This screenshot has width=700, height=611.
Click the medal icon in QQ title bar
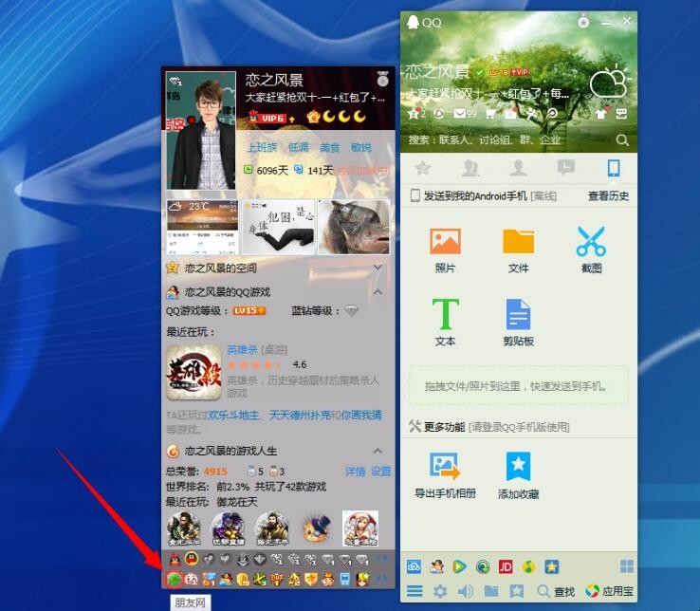tap(583, 21)
